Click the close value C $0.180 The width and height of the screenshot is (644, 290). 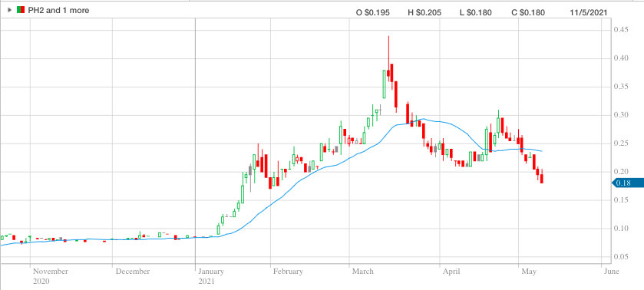(x=528, y=13)
